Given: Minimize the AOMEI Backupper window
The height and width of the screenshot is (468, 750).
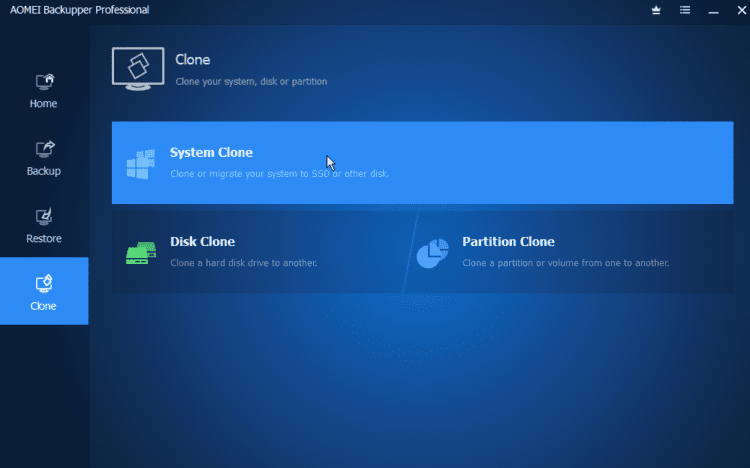Looking at the screenshot, I should pos(713,11).
